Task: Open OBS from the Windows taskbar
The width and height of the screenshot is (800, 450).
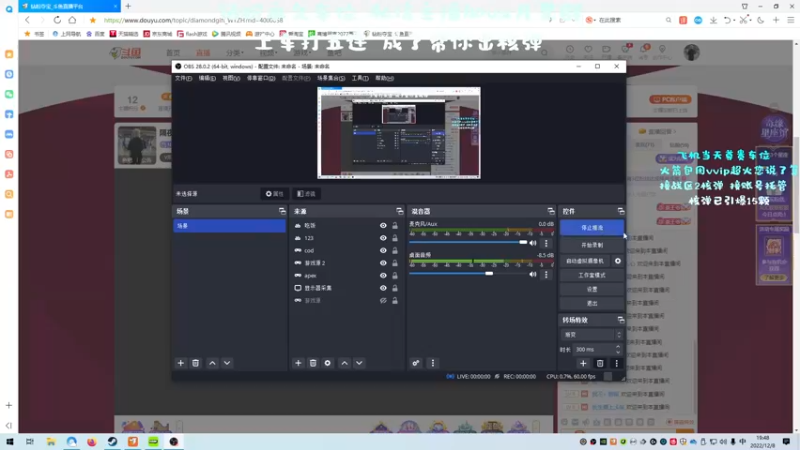Action: (x=173, y=442)
